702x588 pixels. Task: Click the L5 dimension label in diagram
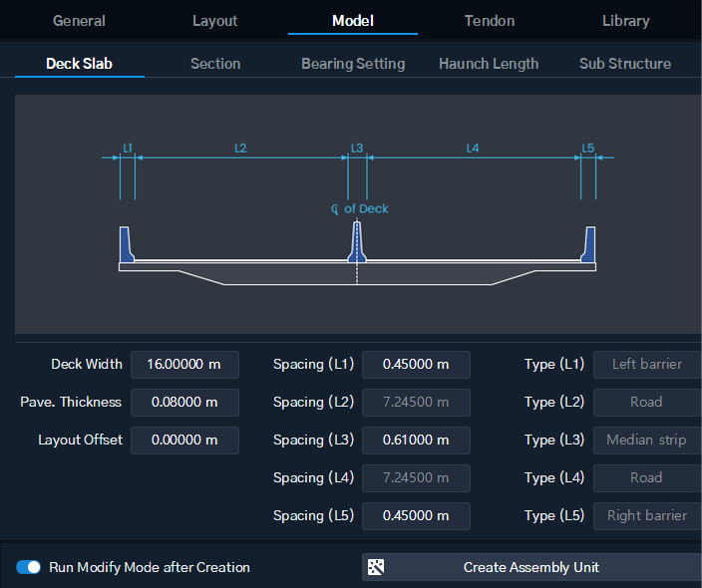tap(588, 148)
